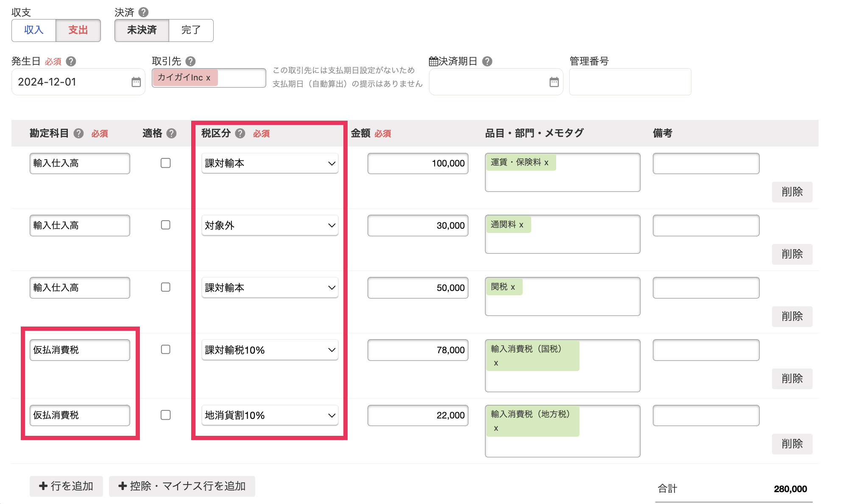Viewport: 847px width, 504px height.
Task: Click 控除・マイナス行を追加 button
Action: (182, 486)
